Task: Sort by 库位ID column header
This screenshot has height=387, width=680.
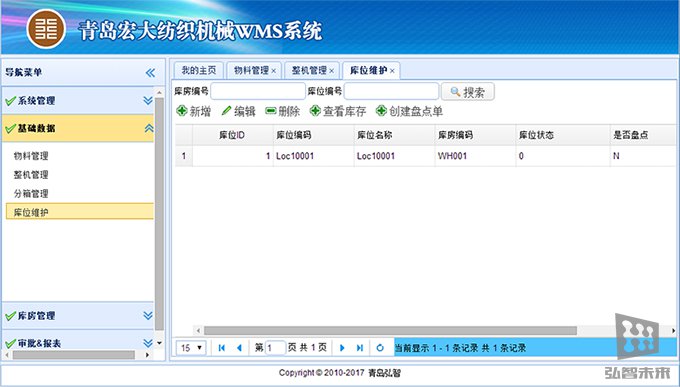Action: [233, 135]
